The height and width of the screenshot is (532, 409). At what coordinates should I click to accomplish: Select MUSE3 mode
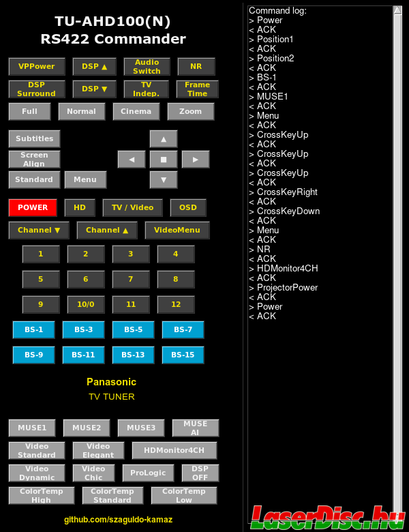coord(141,428)
